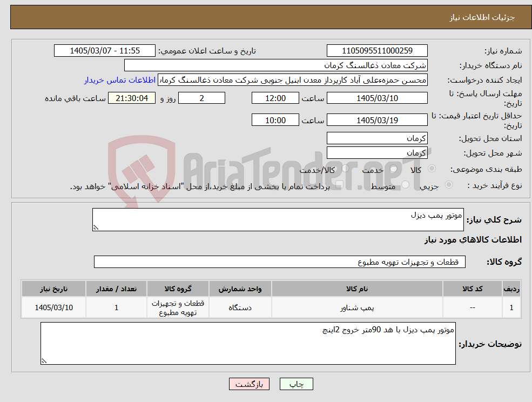
Task: Click the quantity cell showing 1
Action: pos(116,307)
